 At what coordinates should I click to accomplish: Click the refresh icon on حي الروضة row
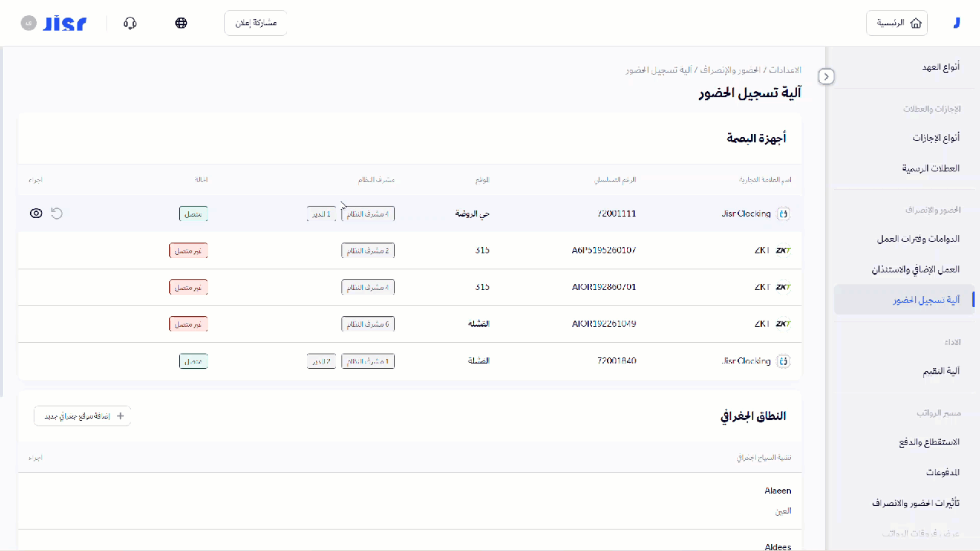(57, 214)
